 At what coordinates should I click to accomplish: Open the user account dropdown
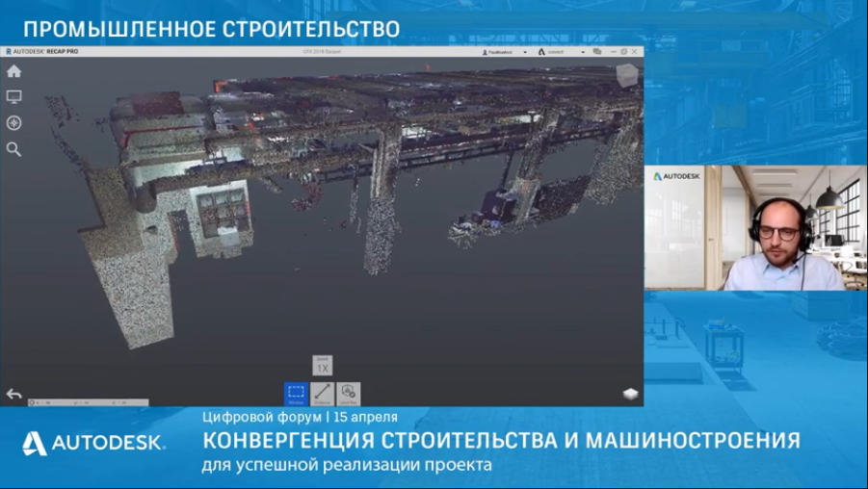pyautogui.click(x=525, y=52)
